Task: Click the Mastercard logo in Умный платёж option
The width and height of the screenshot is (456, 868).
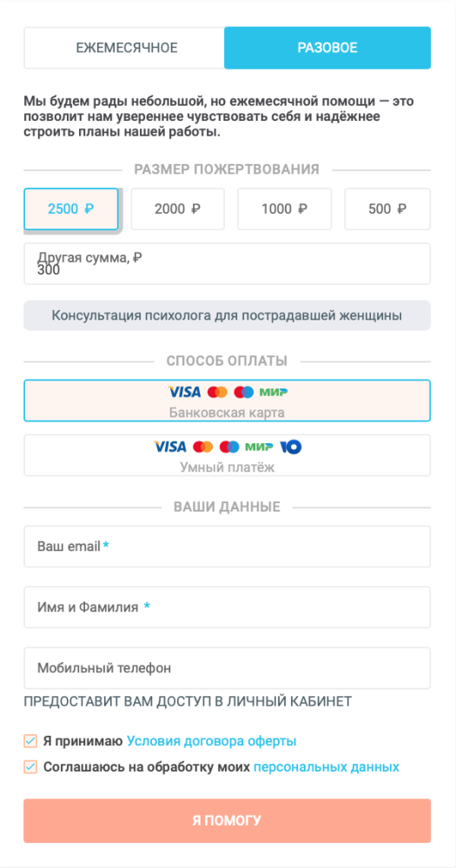Action: (203, 447)
